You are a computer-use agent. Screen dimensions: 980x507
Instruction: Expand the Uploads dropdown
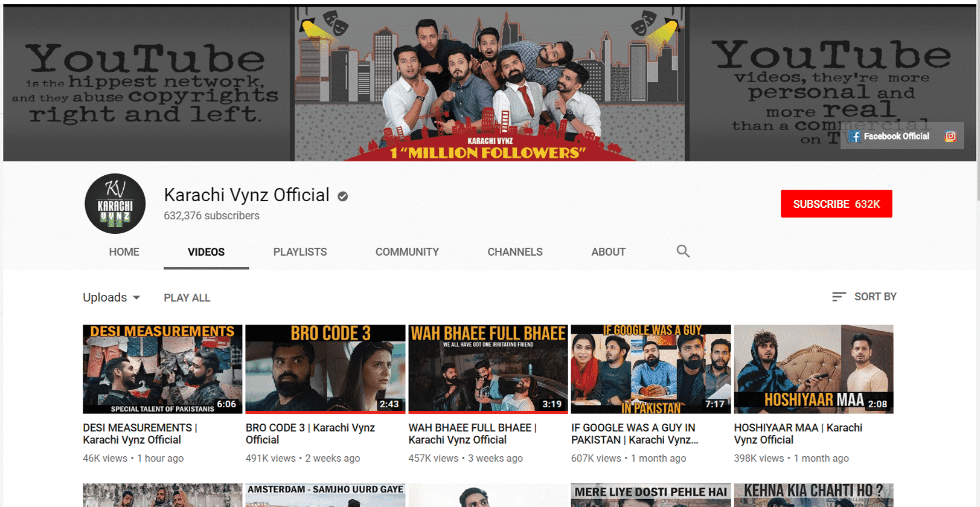click(112, 297)
